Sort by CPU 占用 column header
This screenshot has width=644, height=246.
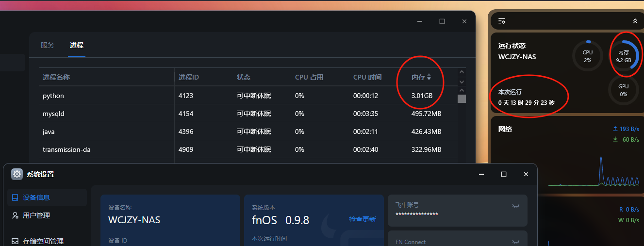point(309,77)
